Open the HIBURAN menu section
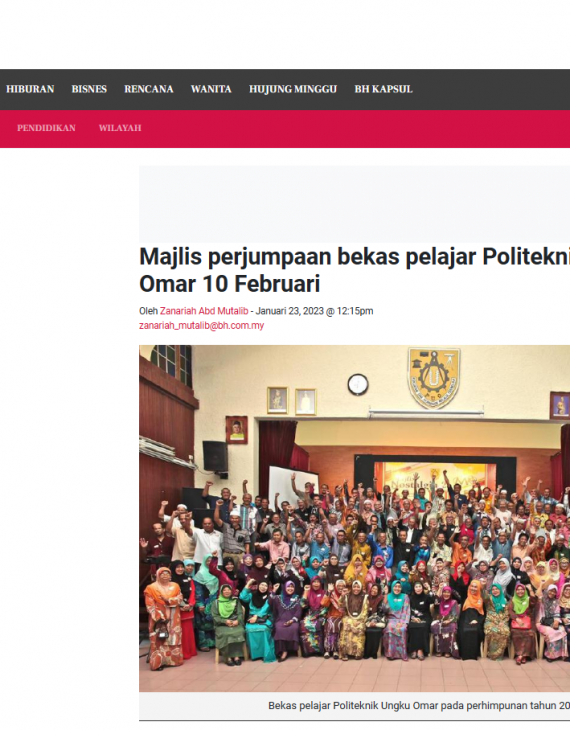The height and width of the screenshot is (730, 570). [x=30, y=89]
